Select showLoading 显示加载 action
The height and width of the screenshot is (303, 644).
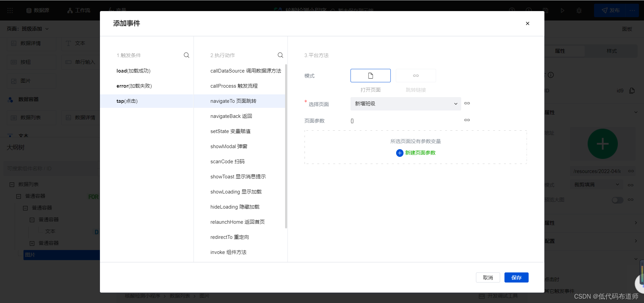(x=239, y=192)
